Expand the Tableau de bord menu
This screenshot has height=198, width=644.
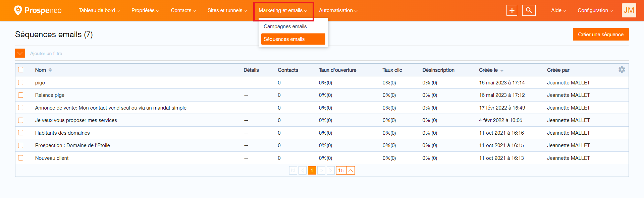[99, 10]
